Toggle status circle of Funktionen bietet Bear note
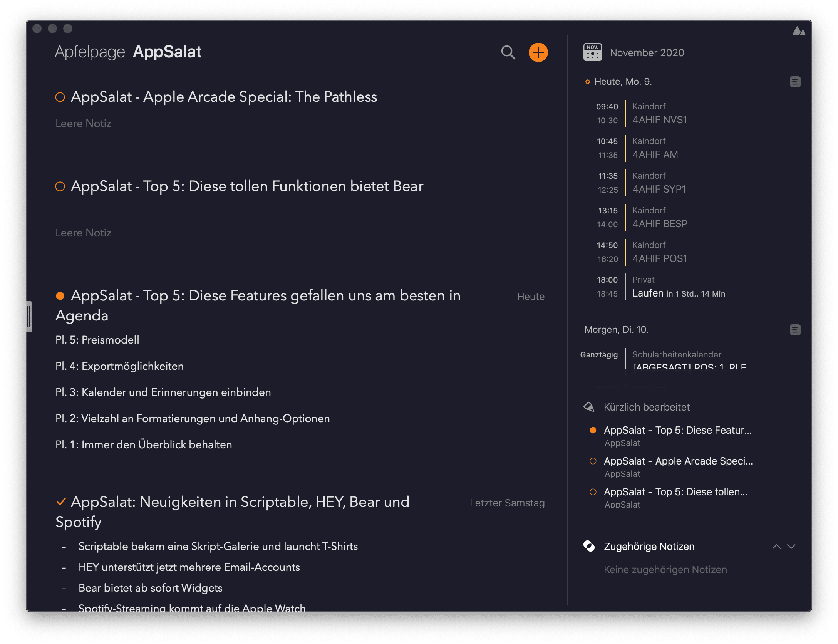This screenshot has width=838, height=644. click(60, 186)
